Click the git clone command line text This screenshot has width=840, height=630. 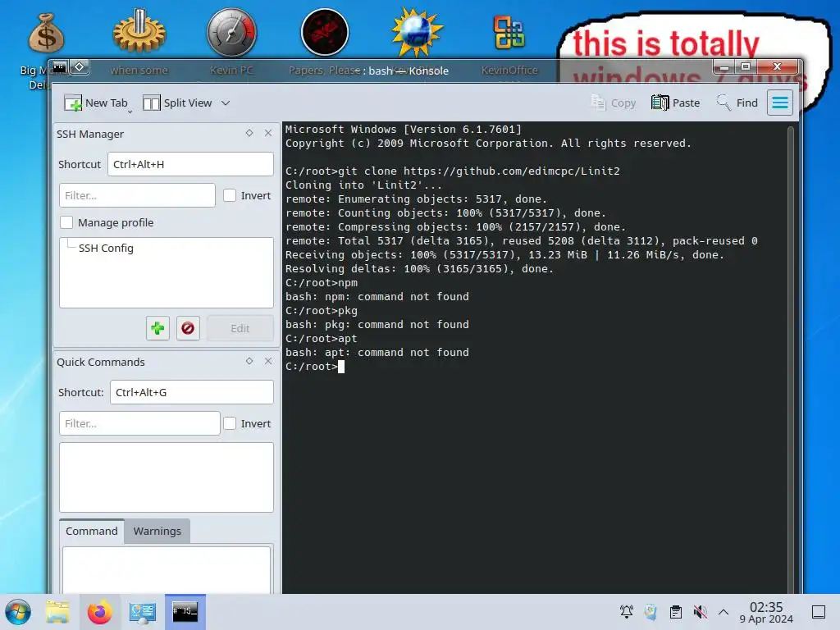point(452,171)
